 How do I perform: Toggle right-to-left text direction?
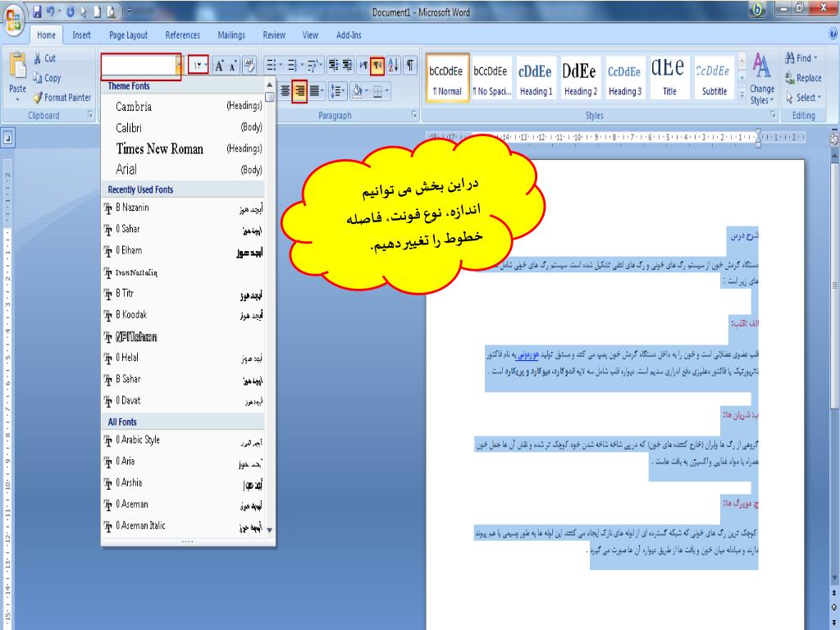click(x=378, y=66)
